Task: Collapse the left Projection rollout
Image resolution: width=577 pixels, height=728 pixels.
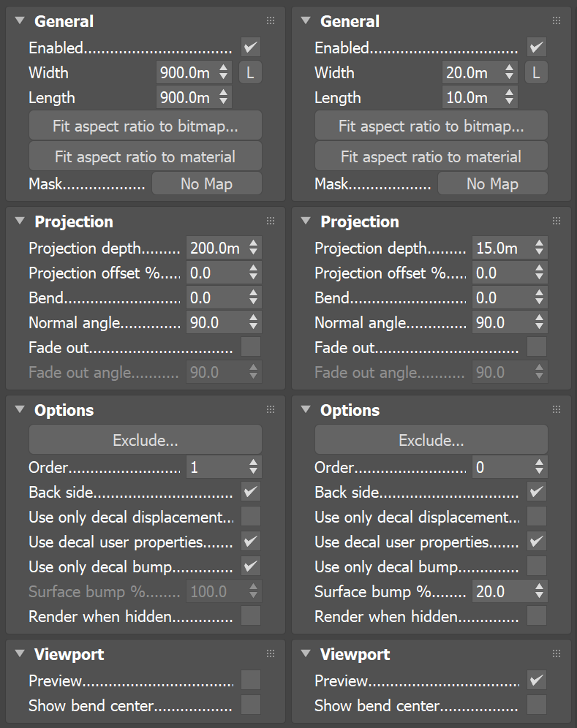Action: coord(20,221)
